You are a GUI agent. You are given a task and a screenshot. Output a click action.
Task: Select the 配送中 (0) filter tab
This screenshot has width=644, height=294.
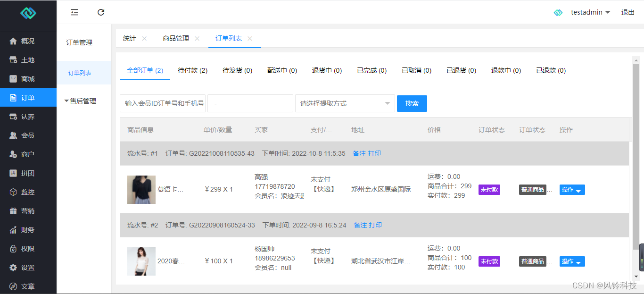(282, 70)
